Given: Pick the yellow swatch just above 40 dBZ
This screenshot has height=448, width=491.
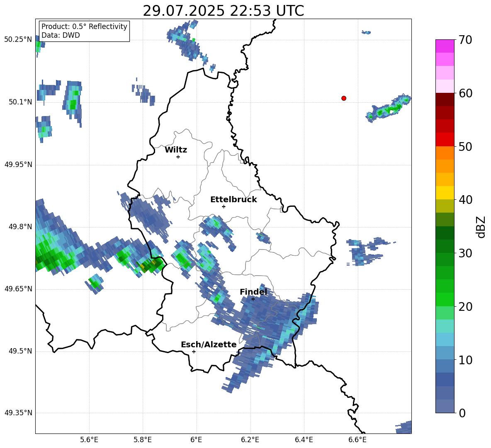Looking at the screenshot, I should pos(445,193).
